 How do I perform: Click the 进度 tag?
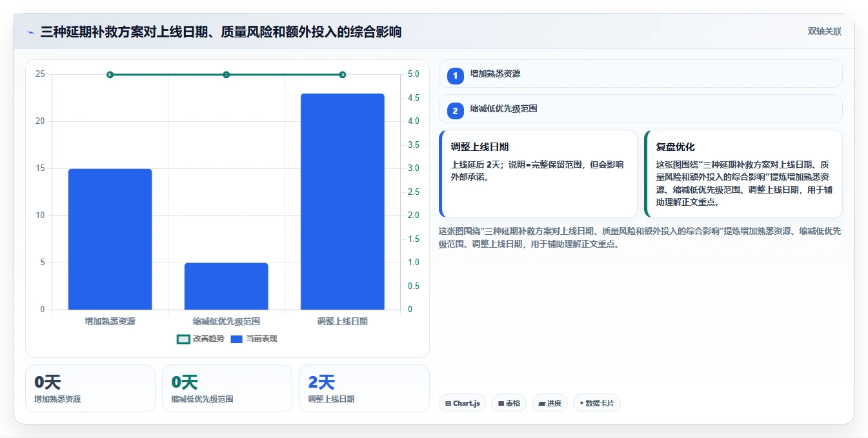(550, 403)
